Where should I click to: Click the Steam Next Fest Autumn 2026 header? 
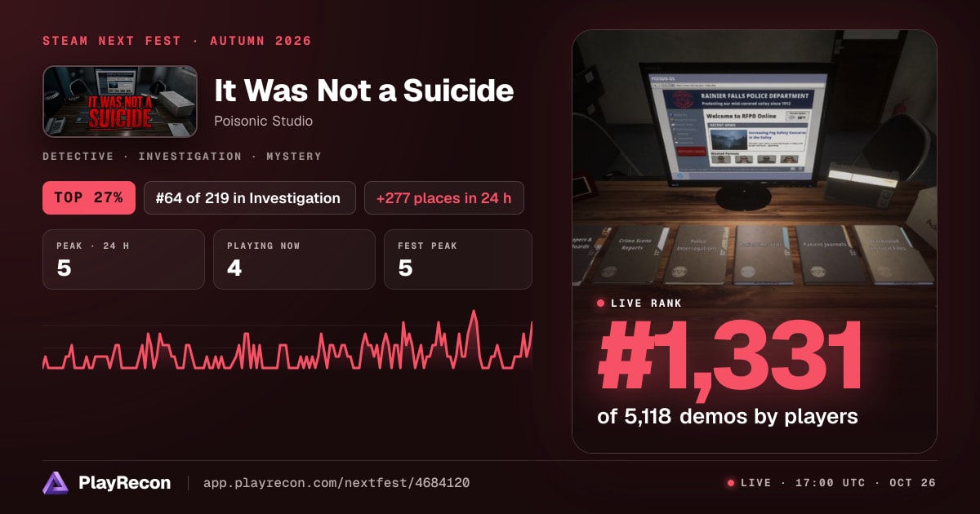(x=177, y=41)
